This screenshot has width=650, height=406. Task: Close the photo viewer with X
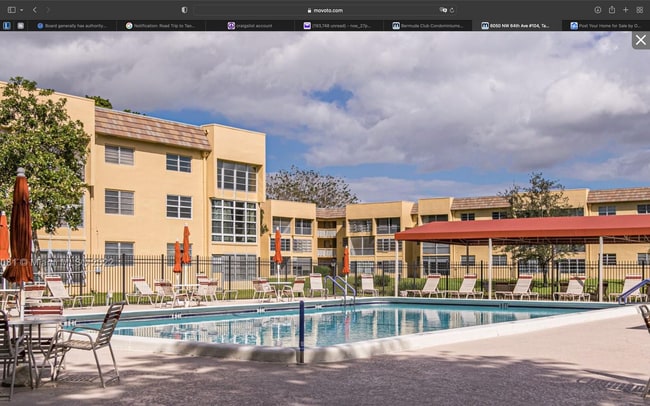point(641,40)
